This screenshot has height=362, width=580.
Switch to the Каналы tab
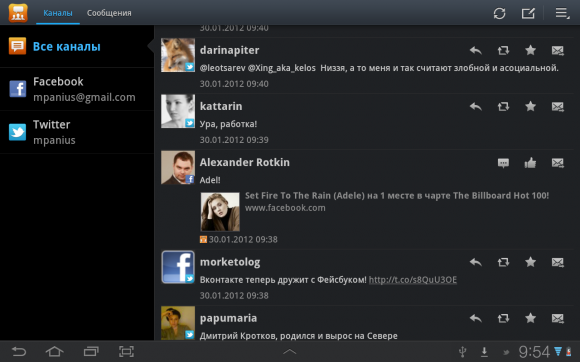click(x=58, y=13)
